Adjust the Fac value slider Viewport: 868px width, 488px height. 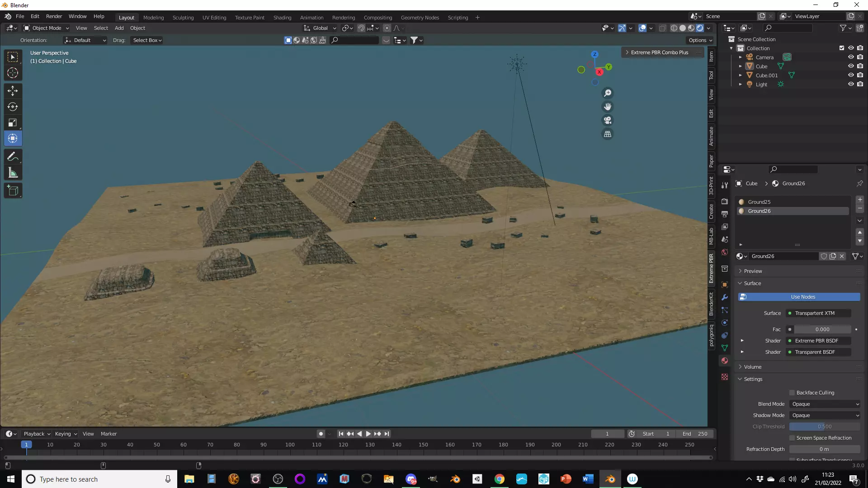click(822, 329)
